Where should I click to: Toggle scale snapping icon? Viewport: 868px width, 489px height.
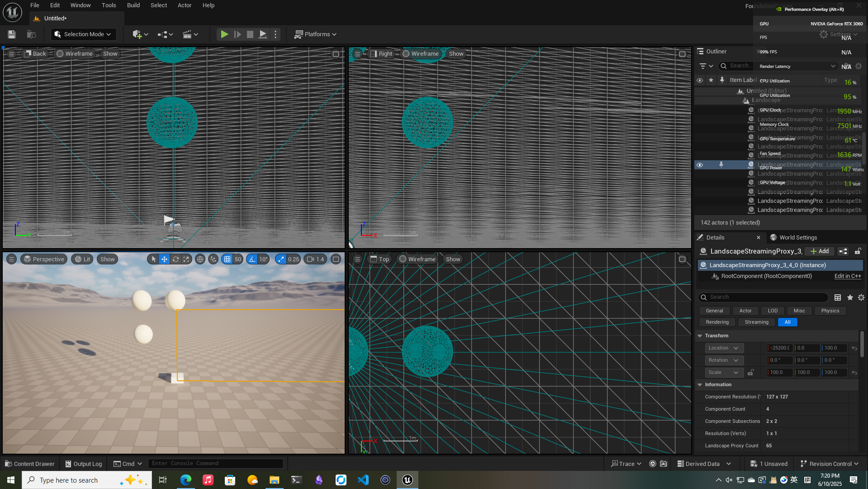[281, 259]
